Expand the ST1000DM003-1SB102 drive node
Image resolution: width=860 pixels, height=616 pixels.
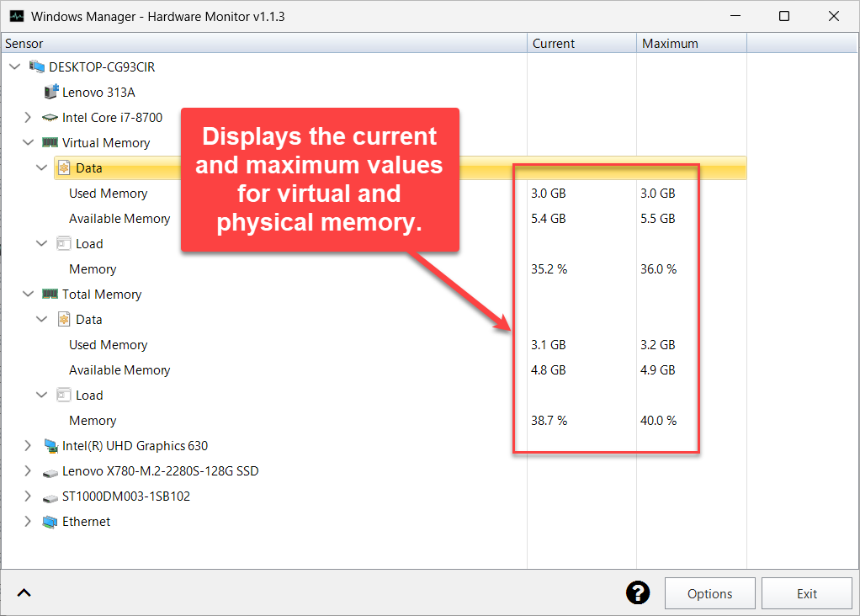point(28,496)
